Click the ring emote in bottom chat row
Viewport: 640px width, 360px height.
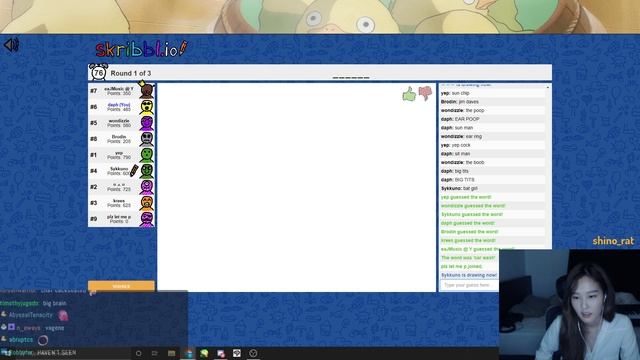click(x=43, y=340)
